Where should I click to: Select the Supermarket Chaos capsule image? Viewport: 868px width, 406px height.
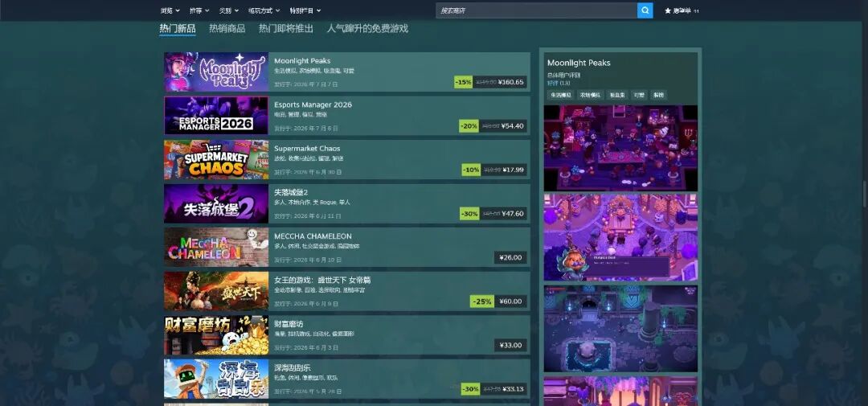[216, 159]
